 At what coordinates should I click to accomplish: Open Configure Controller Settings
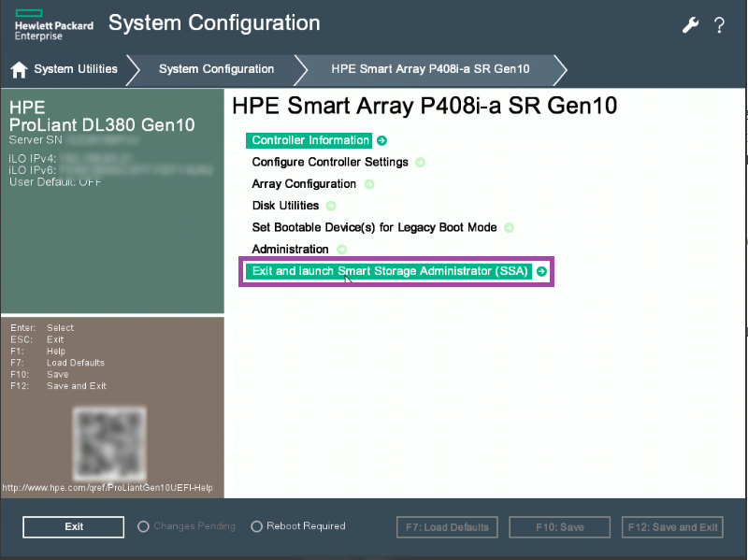coord(330,162)
